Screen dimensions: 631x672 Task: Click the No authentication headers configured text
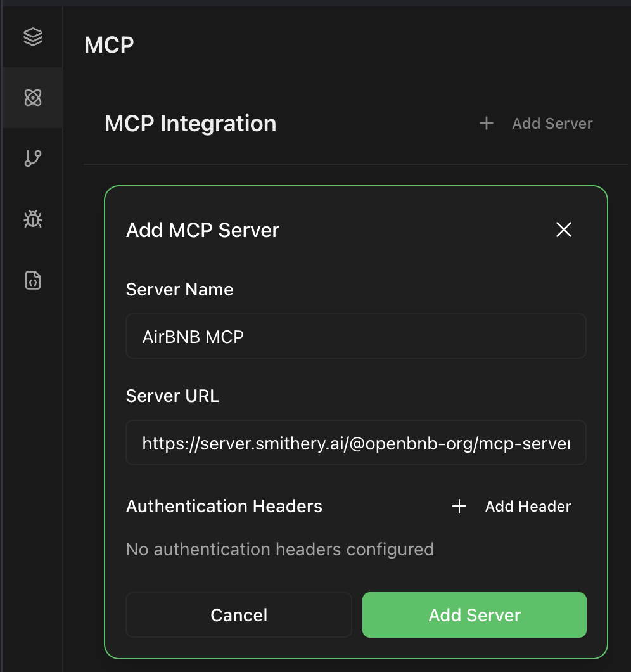coord(279,548)
